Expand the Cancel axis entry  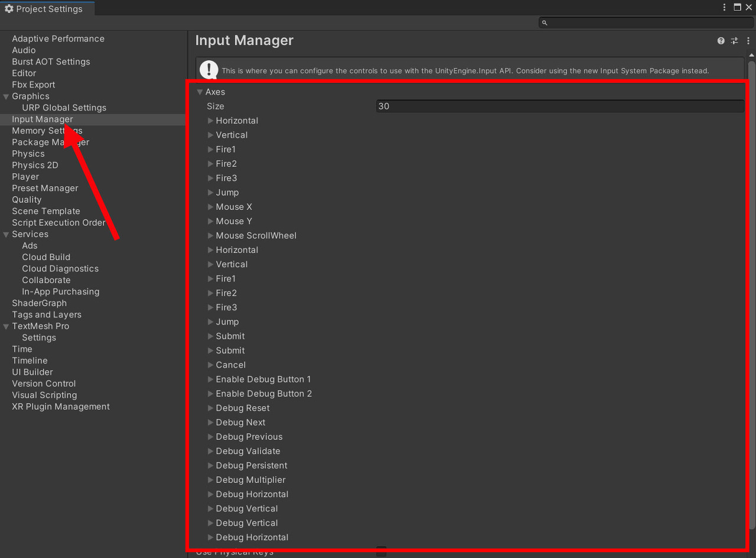click(210, 365)
